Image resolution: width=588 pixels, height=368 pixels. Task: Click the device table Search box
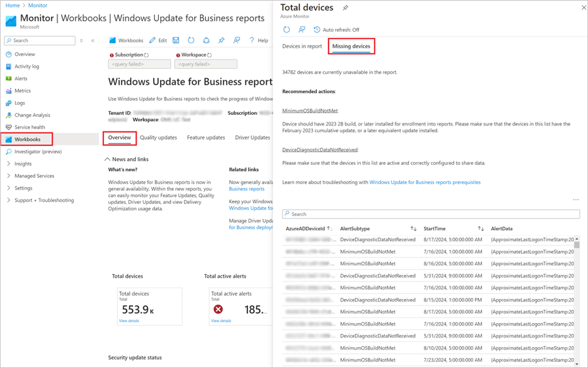pyautogui.click(x=431, y=214)
